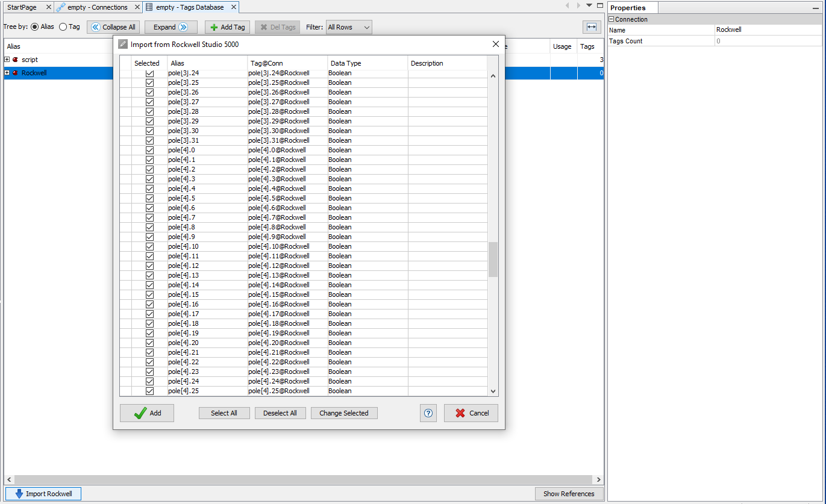Screen dimensions: 826x504
Task: Close the empty - Tags Database tab
Action: point(234,7)
